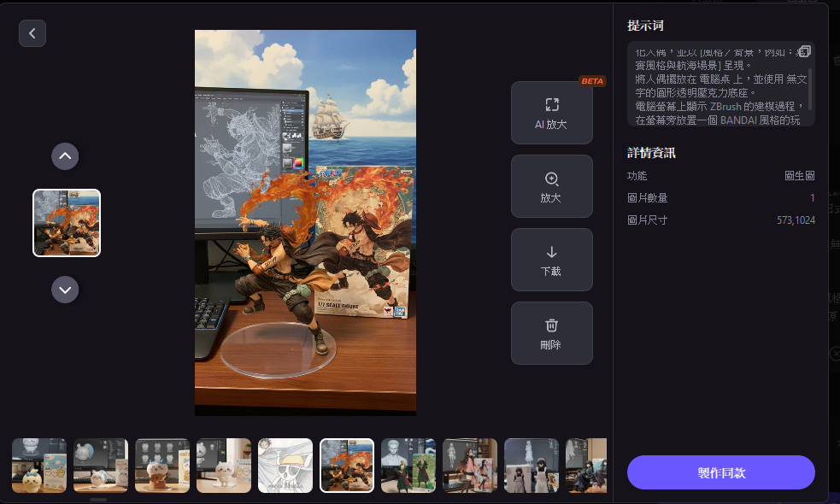
Task: Select highlighted Ace fire figure bottom thumbnail
Action: [347, 466]
